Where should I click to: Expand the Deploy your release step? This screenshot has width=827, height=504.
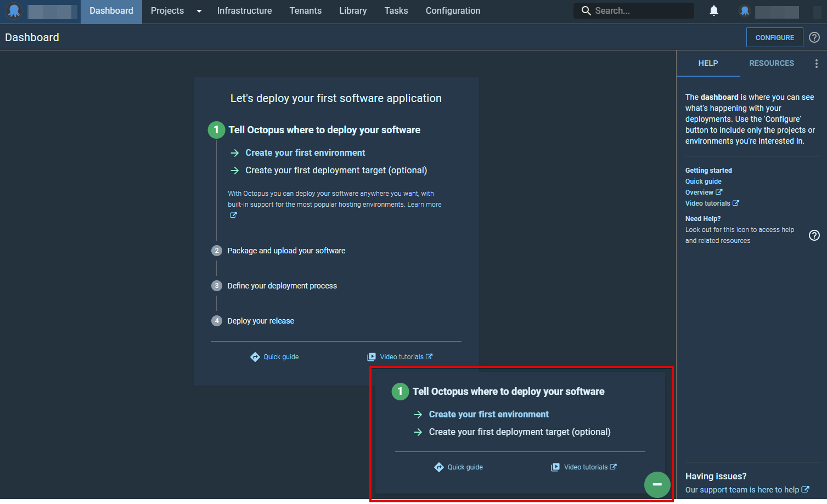pyautogui.click(x=261, y=321)
